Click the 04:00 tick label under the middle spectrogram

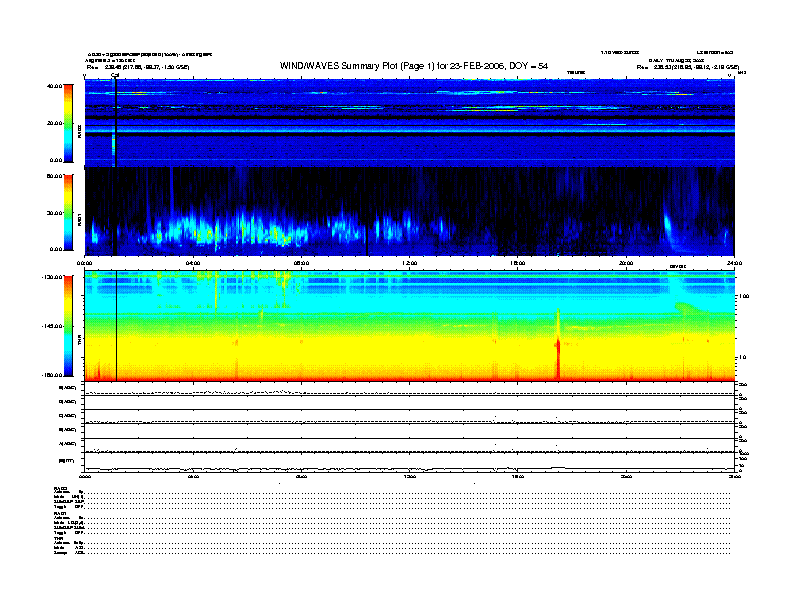click(x=193, y=263)
